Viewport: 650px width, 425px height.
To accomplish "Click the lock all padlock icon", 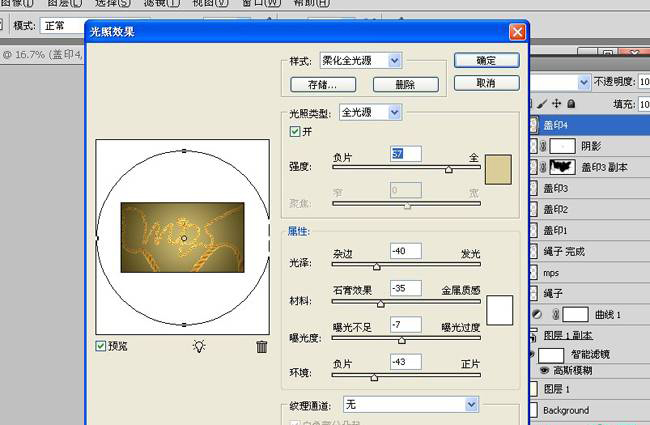I will coord(571,104).
